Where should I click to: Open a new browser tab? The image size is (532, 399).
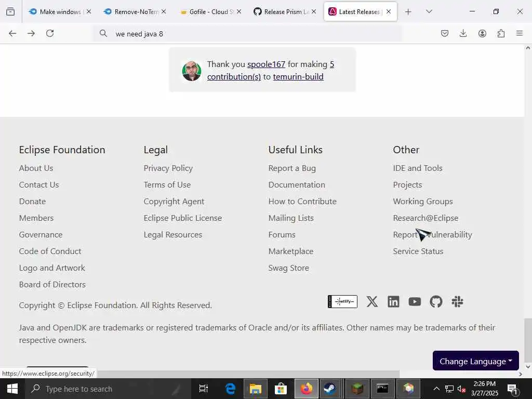[x=408, y=11]
